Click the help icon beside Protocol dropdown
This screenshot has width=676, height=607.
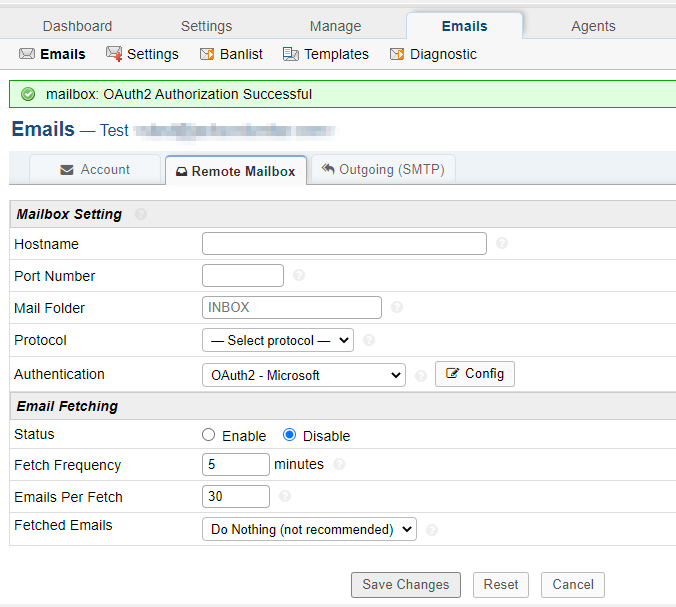click(x=369, y=341)
